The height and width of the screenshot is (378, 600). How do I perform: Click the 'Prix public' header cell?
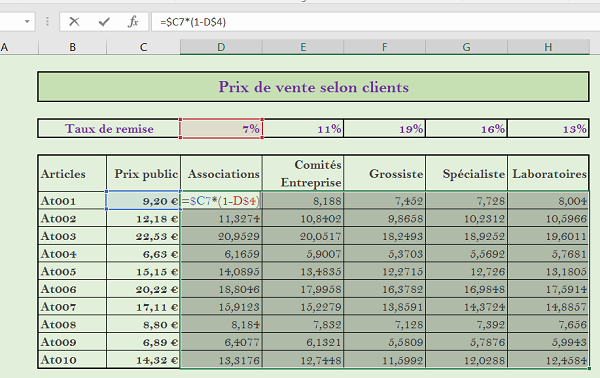(x=143, y=174)
